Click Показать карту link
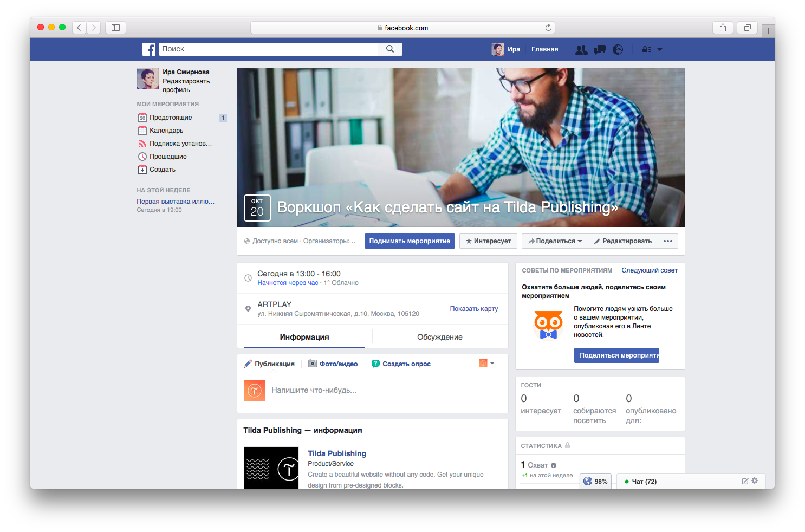This screenshot has width=805, height=532. 474,309
